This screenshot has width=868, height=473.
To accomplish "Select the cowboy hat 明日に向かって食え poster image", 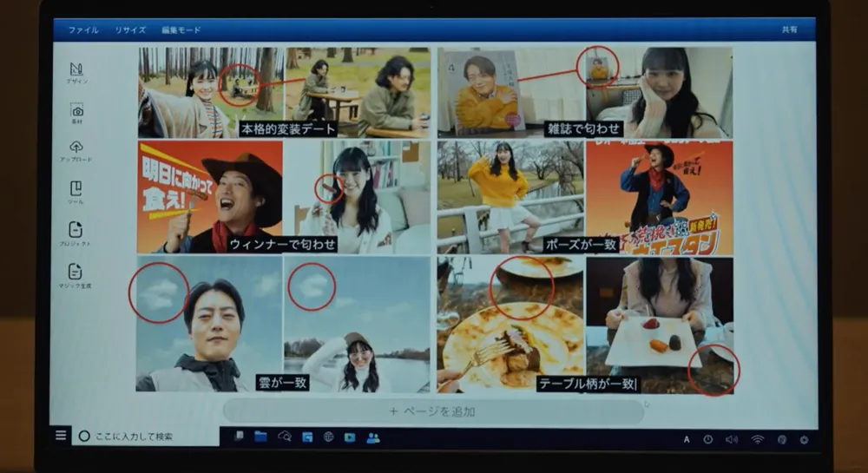I will tap(209, 195).
